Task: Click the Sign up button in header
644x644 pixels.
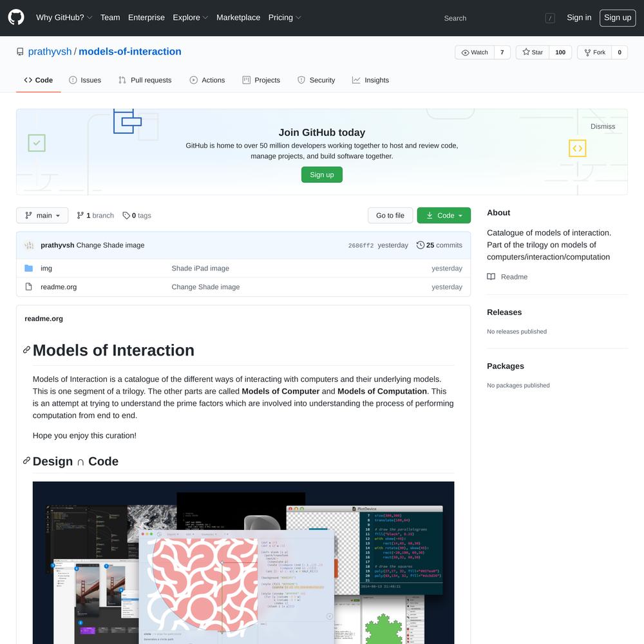Action: click(618, 17)
